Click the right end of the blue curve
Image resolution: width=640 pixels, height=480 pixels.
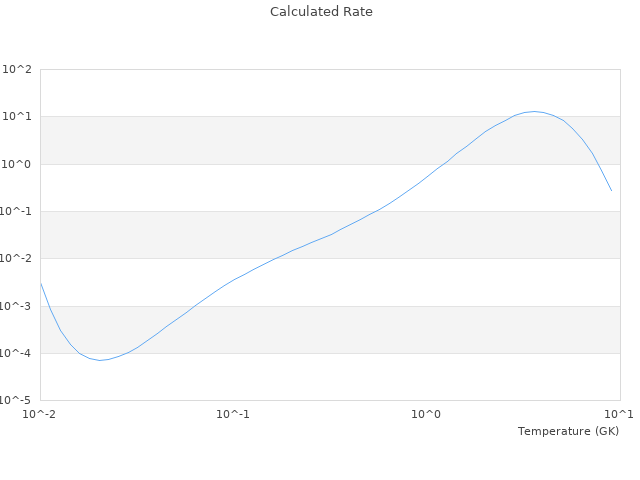tap(611, 190)
